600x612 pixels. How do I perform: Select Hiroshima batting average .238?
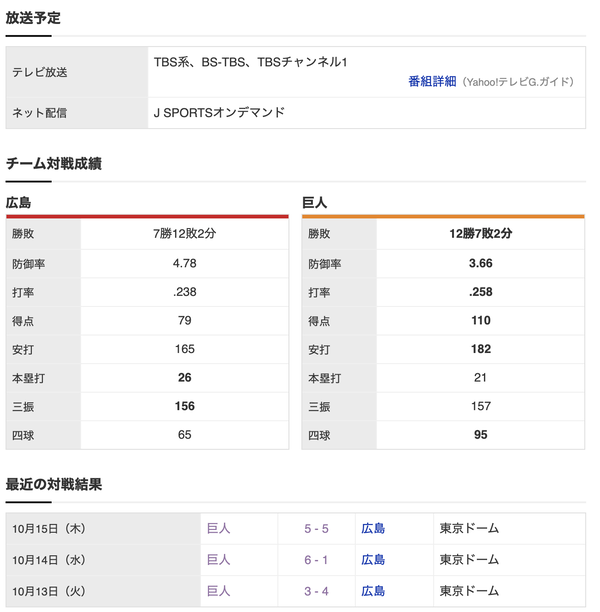(184, 292)
